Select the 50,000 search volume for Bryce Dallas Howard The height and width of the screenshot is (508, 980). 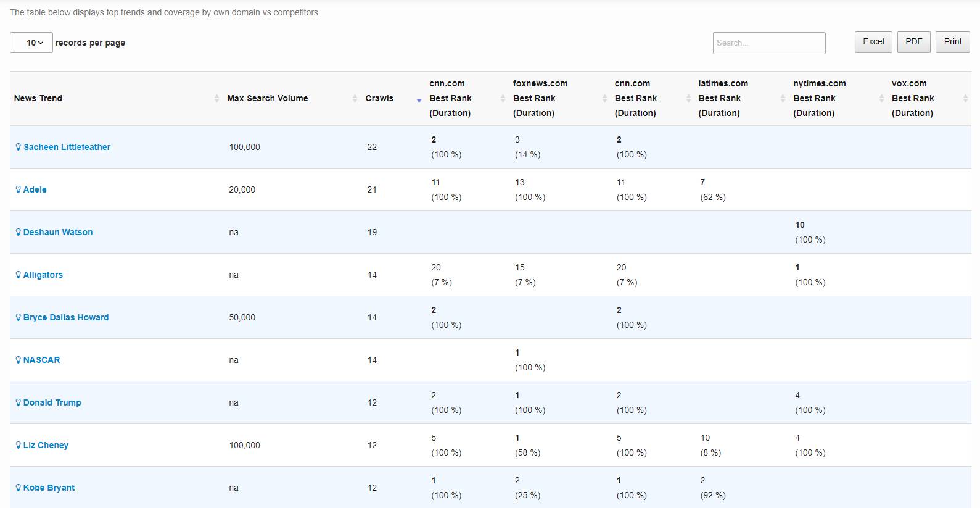click(242, 317)
